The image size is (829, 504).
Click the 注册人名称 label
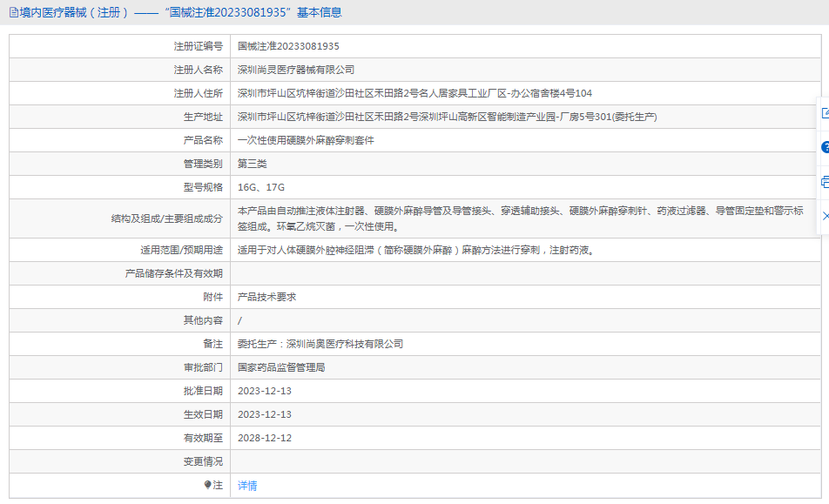199,70
